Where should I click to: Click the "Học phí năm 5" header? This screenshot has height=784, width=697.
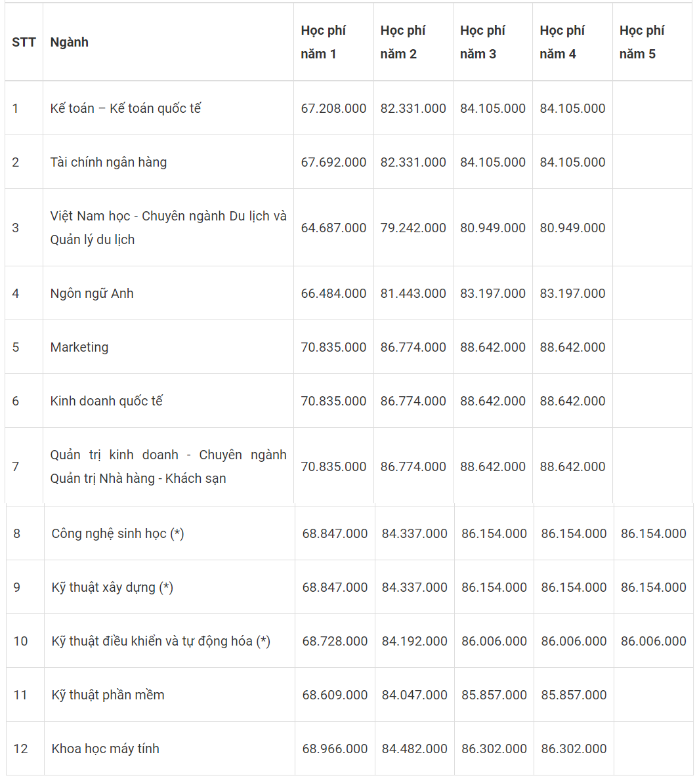(x=641, y=42)
